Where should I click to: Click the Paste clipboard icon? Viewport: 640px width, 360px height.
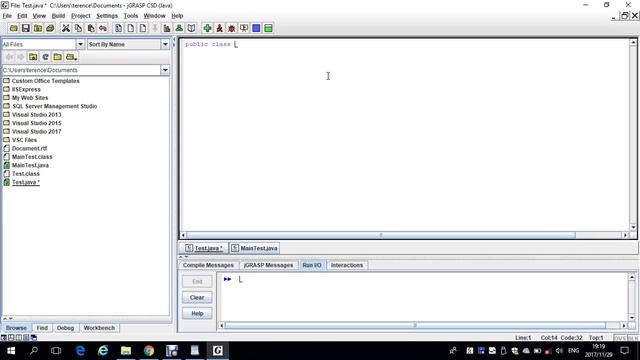(91, 28)
